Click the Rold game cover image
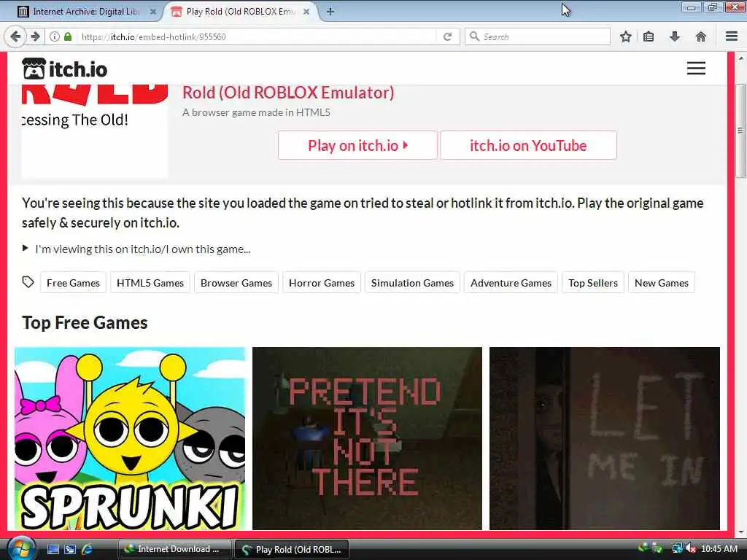 point(95,131)
